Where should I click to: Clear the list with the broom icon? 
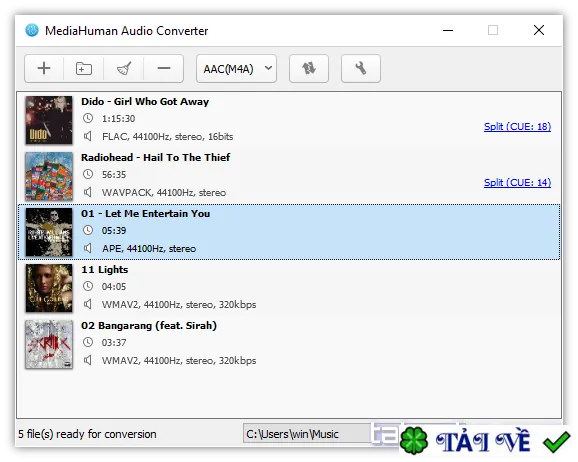click(x=124, y=69)
